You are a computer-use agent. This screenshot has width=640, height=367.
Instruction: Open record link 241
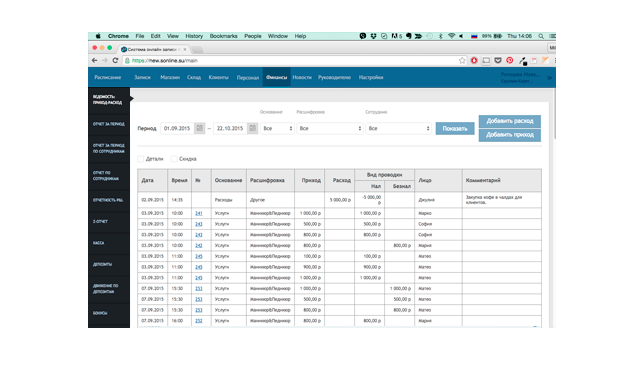198,214
